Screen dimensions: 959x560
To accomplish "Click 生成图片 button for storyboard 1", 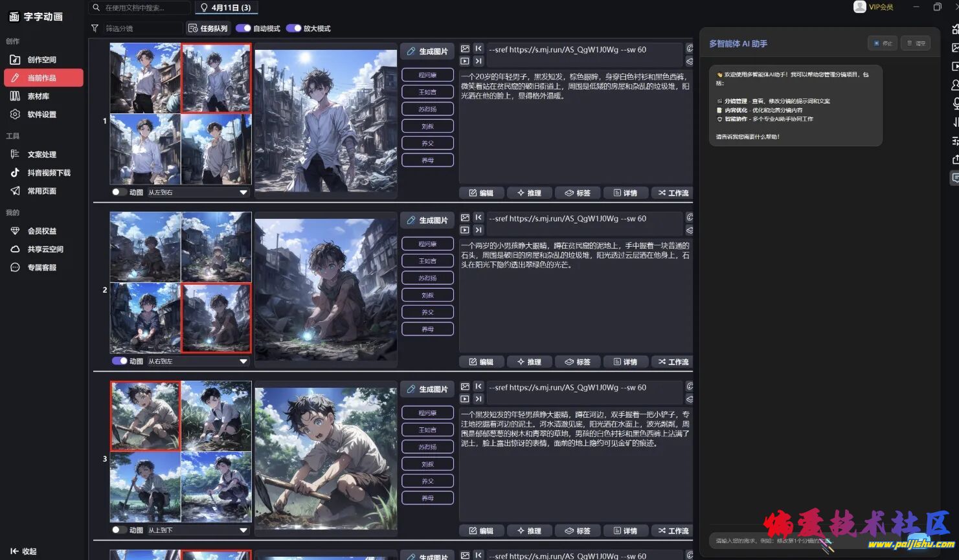I will coord(427,51).
